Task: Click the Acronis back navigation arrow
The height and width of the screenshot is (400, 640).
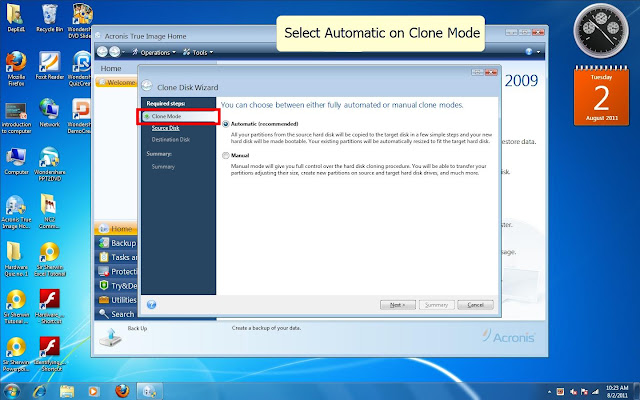Action: pos(102,51)
